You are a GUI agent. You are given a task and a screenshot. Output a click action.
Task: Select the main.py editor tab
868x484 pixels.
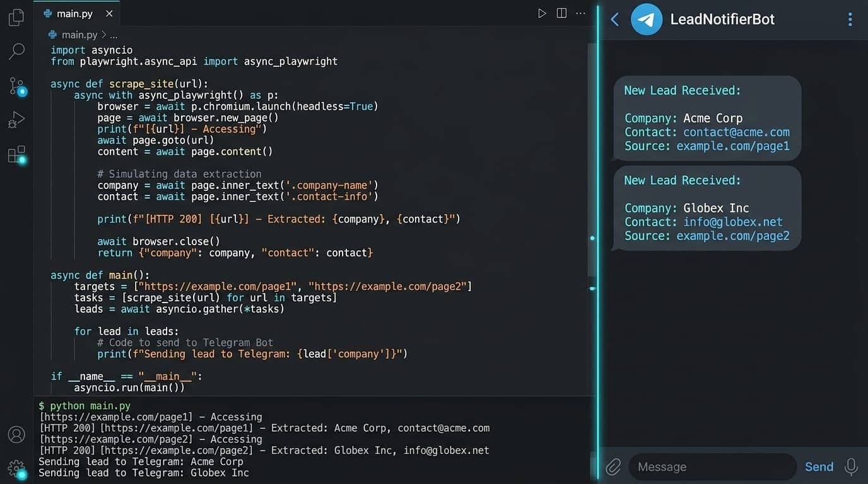(74, 13)
